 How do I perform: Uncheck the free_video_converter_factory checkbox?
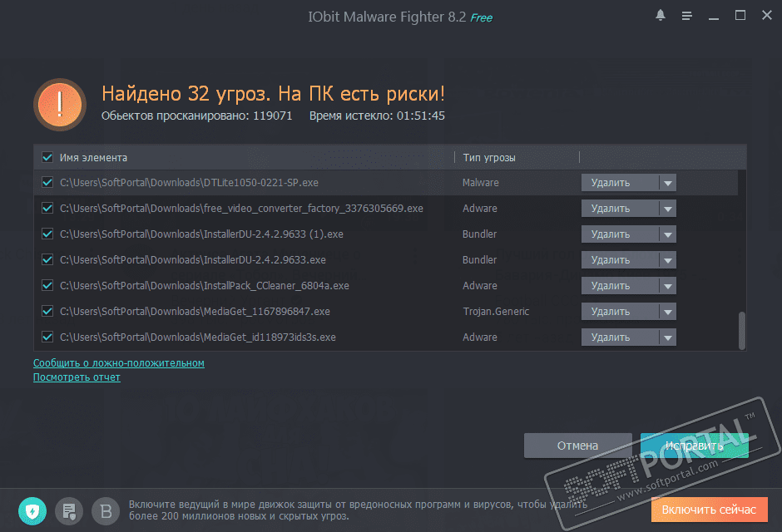(47, 208)
